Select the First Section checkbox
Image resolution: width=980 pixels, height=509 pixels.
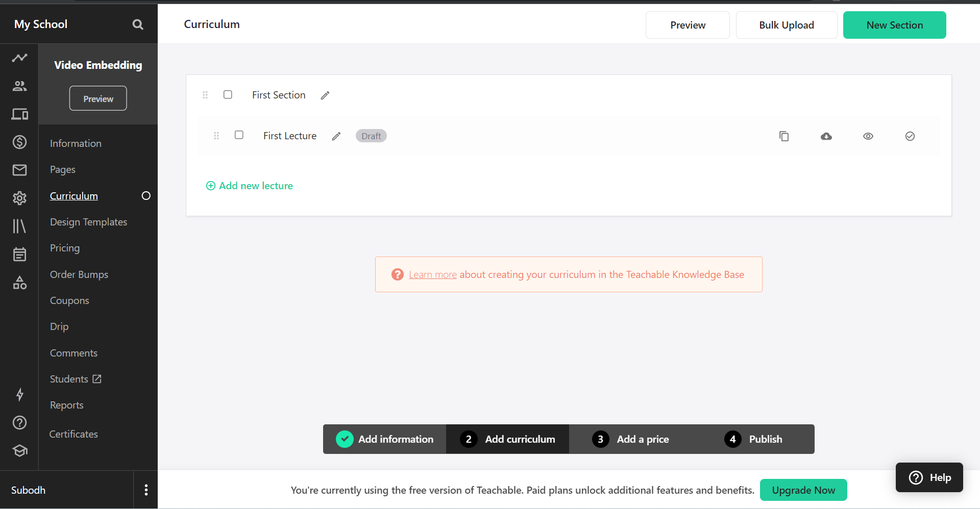(228, 94)
